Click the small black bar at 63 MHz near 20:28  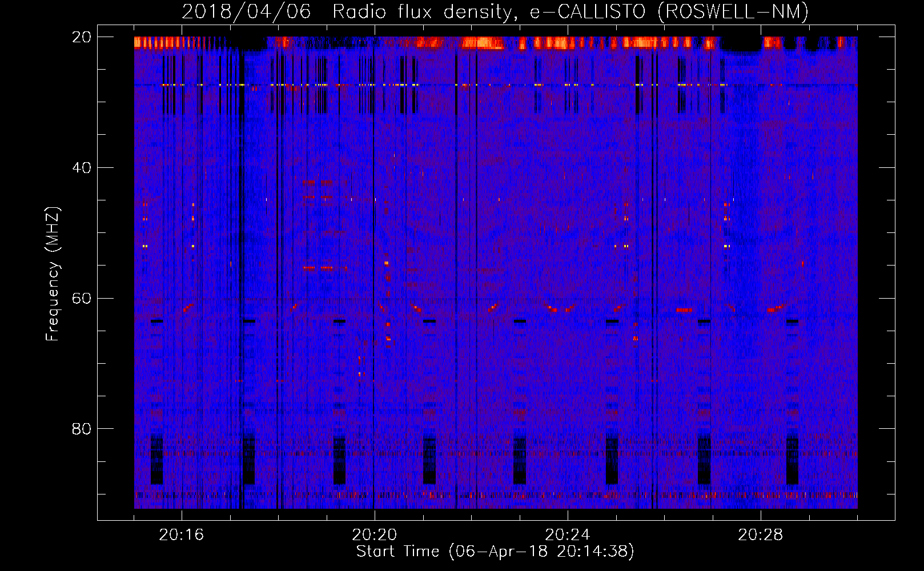[x=792, y=321]
